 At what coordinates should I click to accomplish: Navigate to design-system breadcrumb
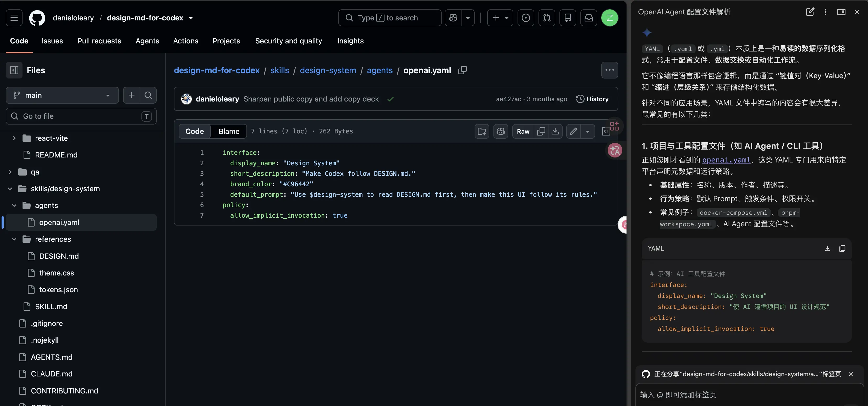328,70
